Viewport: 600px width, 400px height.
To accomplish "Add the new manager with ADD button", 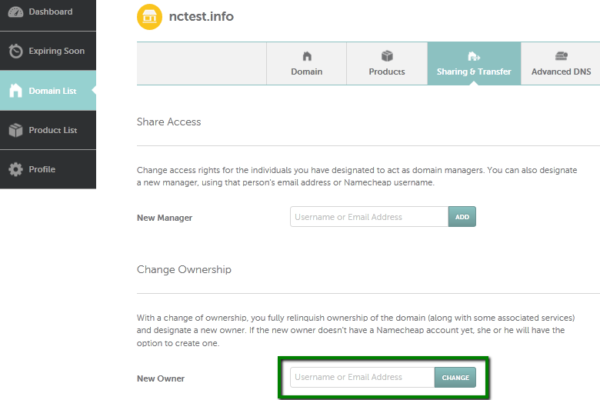I will pos(462,217).
